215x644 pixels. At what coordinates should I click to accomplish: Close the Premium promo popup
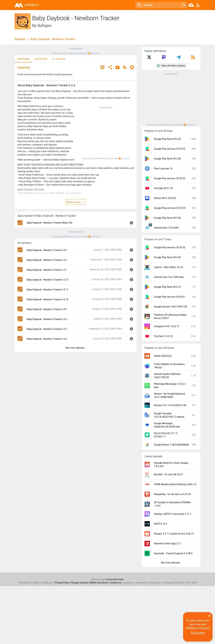[x=209, y=616]
